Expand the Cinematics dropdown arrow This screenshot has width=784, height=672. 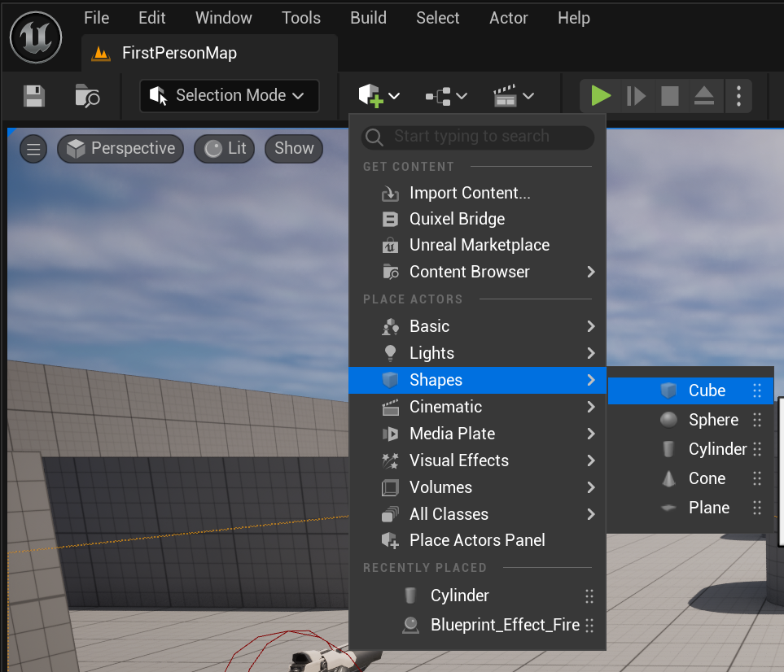[x=528, y=96]
